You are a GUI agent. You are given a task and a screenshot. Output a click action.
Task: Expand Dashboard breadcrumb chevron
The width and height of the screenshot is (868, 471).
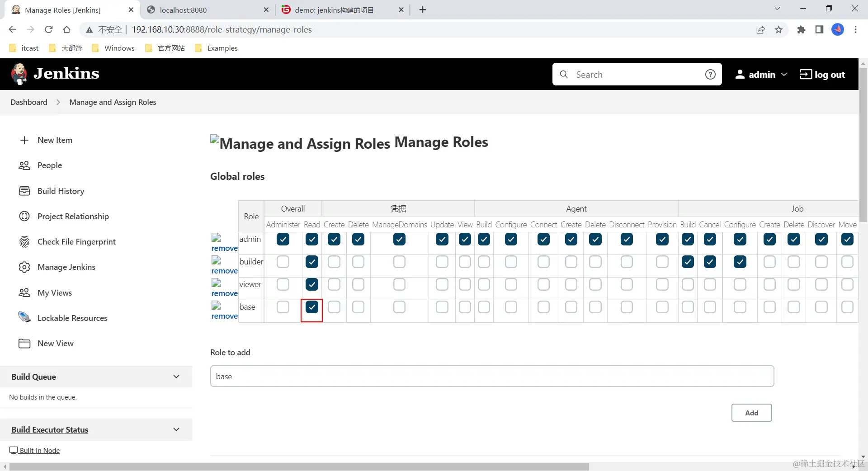tap(58, 102)
